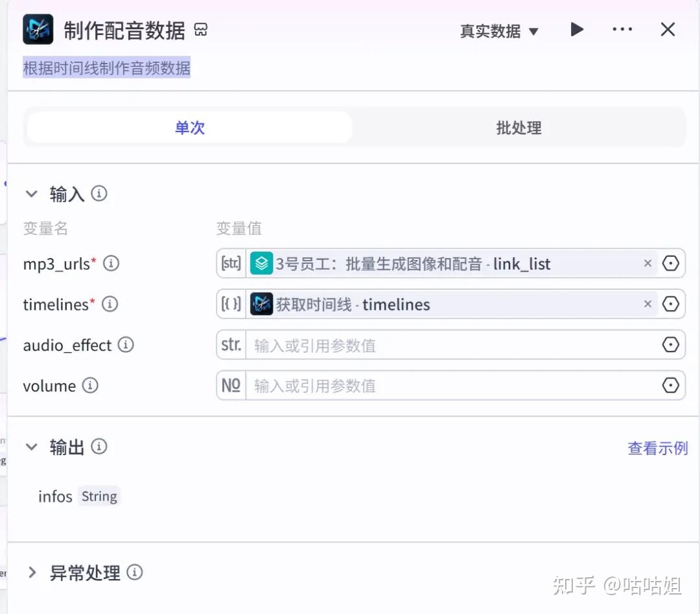Screen dimensions: 700x614
Task: Click the volume input field
Action: pyautogui.click(x=454, y=386)
